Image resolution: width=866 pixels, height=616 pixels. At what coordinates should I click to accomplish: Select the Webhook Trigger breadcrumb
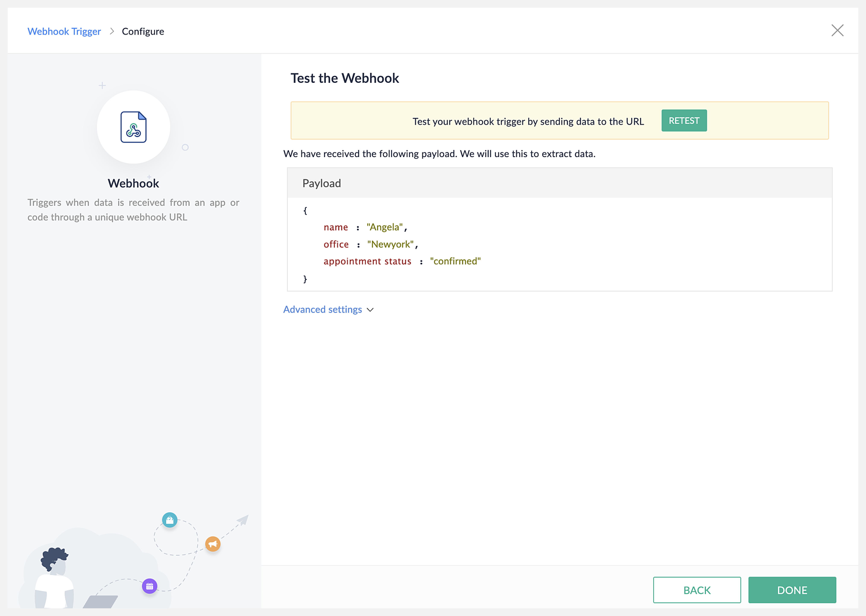click(64, 31)
